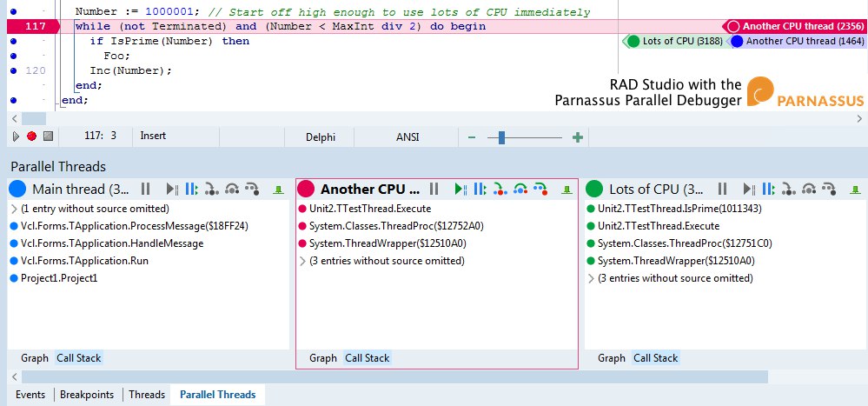Click the 'Delphi' language status cell

(321, 137)
